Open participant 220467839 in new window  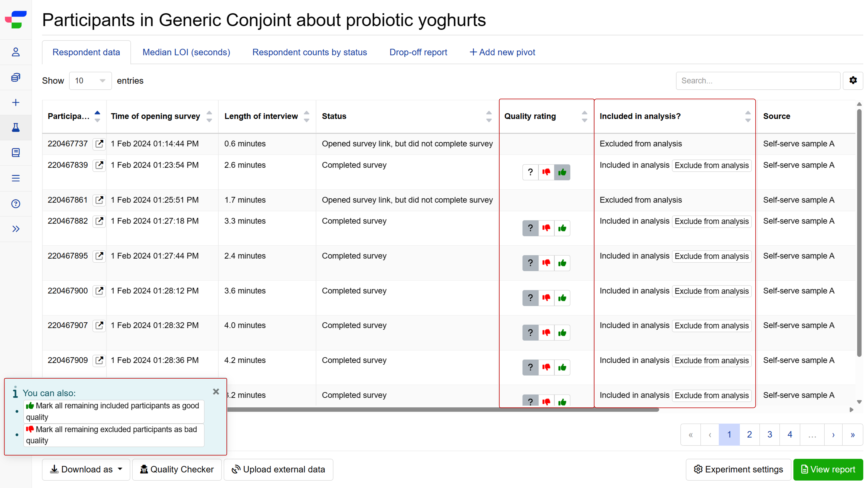[99, 165]
